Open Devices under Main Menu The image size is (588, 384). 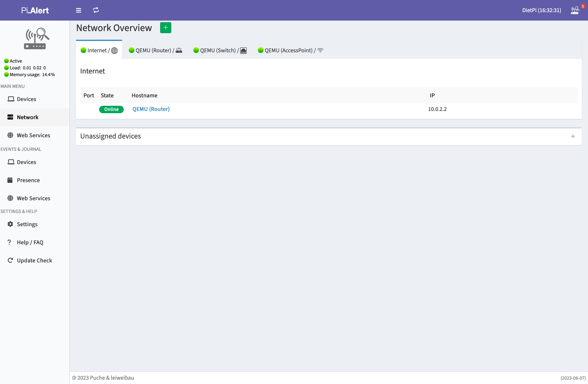[27, 99]
